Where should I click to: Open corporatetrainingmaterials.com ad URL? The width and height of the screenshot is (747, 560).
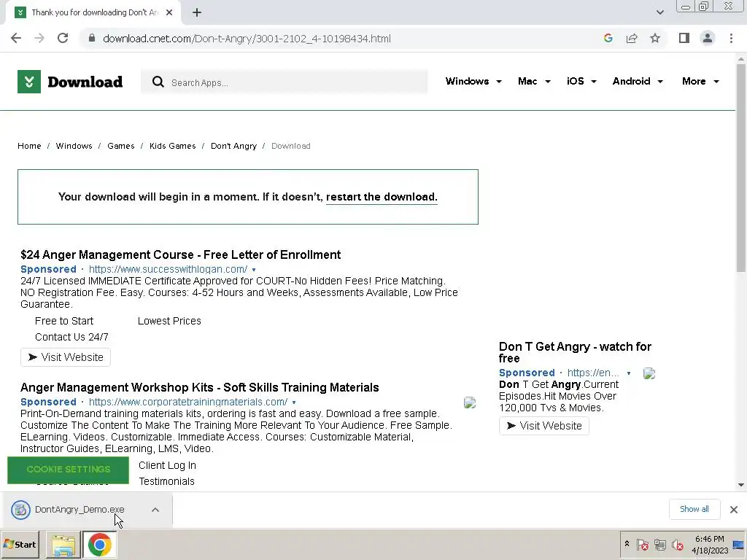tap(188, 402)
